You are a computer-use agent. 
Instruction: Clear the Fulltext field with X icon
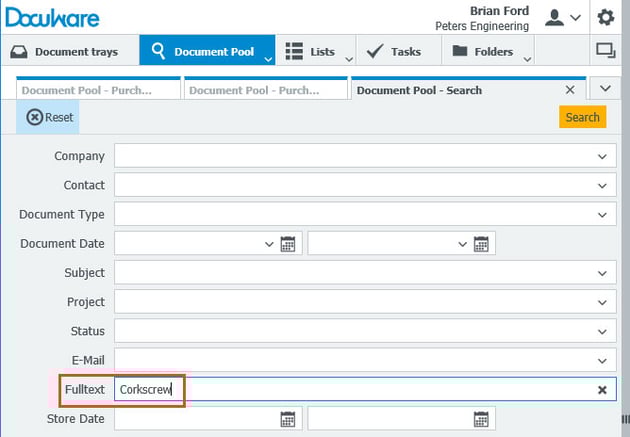(x=602, y=390)
